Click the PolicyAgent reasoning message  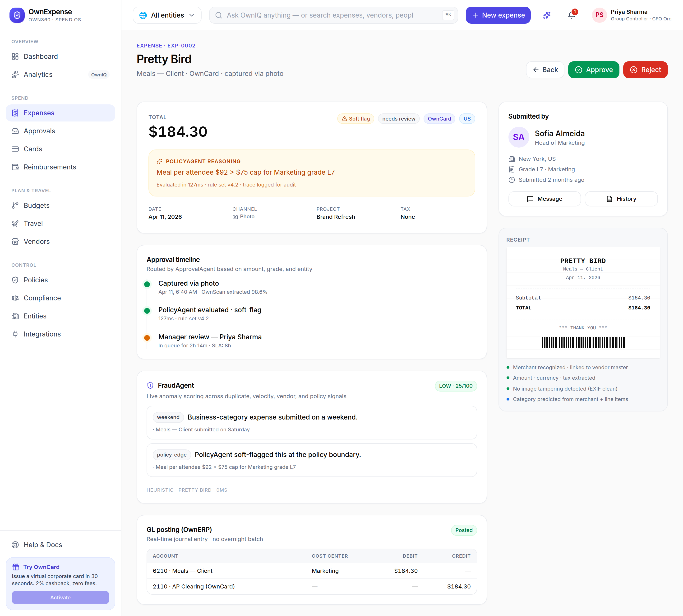point(245,172)
